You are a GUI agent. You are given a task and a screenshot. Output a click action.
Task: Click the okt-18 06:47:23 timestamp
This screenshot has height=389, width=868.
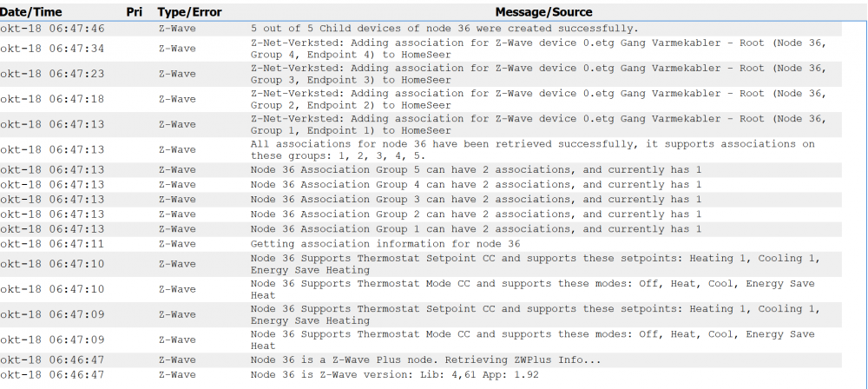(x=52, y=74)
